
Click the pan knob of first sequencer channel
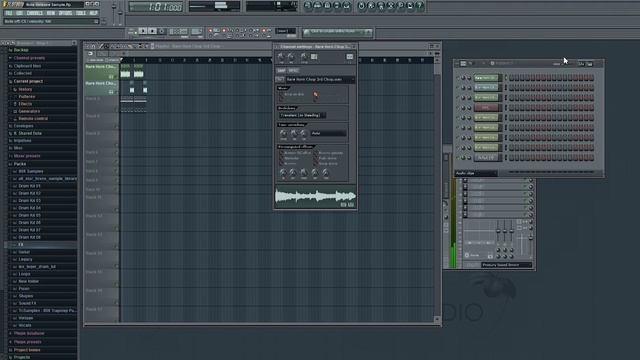point(463,78)
